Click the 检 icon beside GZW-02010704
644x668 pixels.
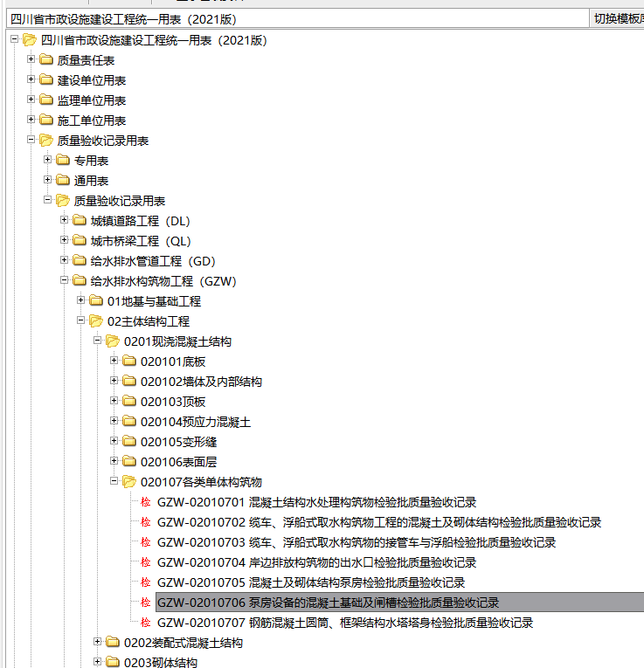tap(146, 562)
